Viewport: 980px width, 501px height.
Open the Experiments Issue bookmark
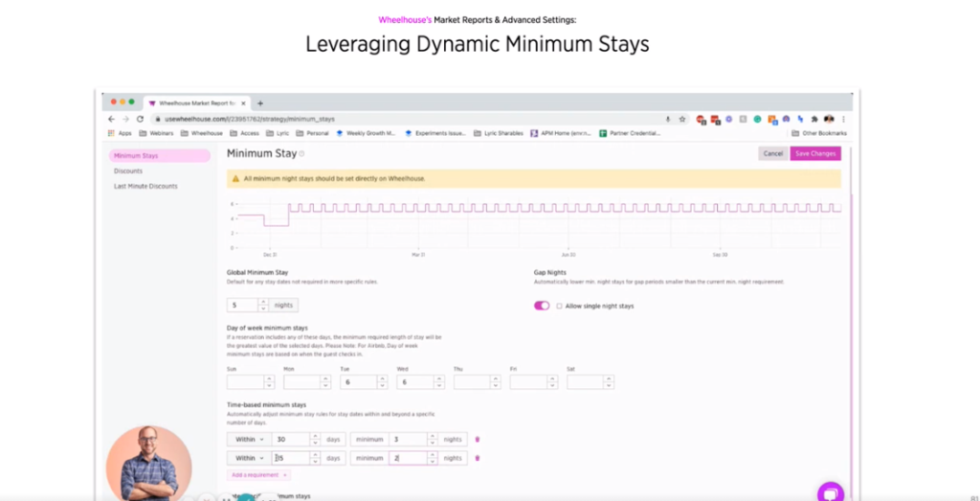tap(435, 133)
